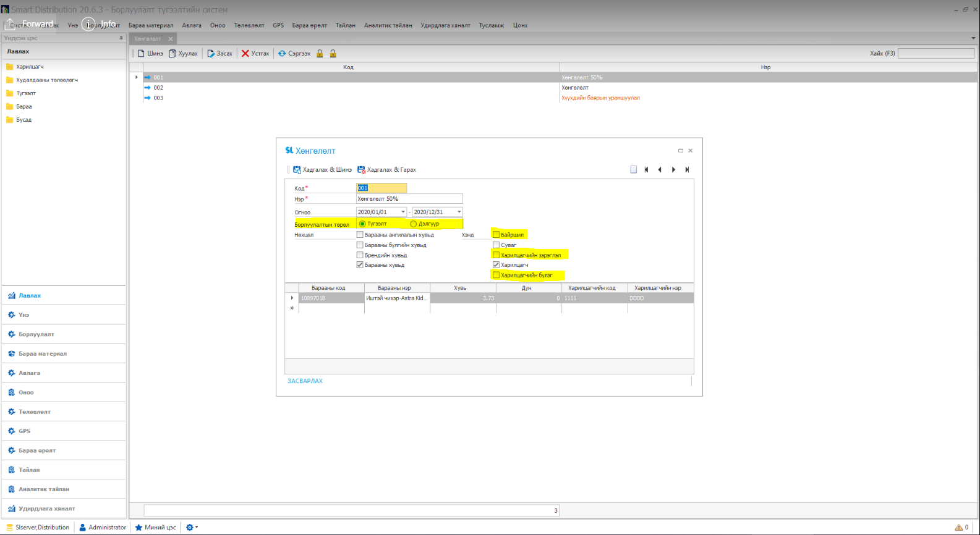Click the open padlock icon in the toolbar

click(x=333, y=54)
